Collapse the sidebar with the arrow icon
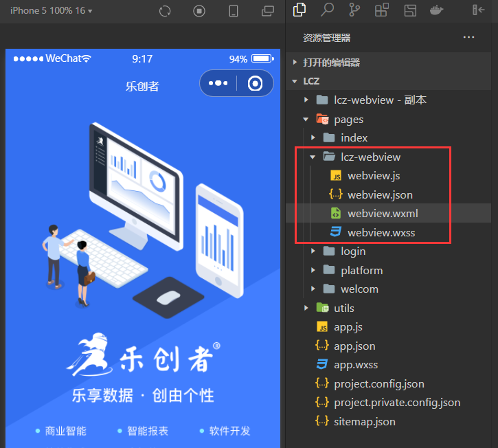The height and width of the screenshot is (448, 498). point(478,10)
